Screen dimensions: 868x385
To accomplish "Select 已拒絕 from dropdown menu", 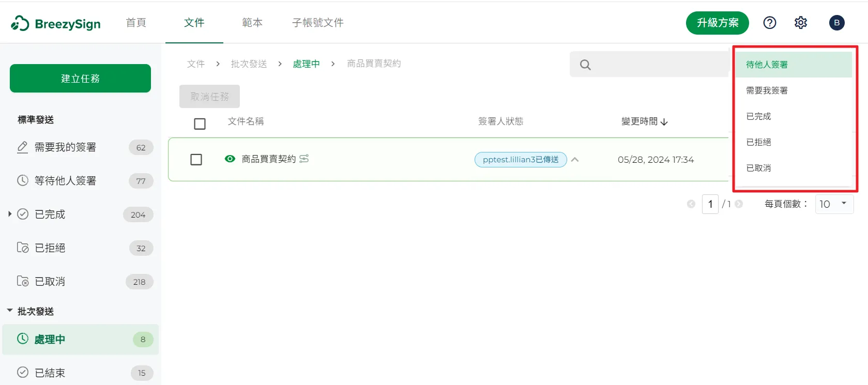I will 758,142.
